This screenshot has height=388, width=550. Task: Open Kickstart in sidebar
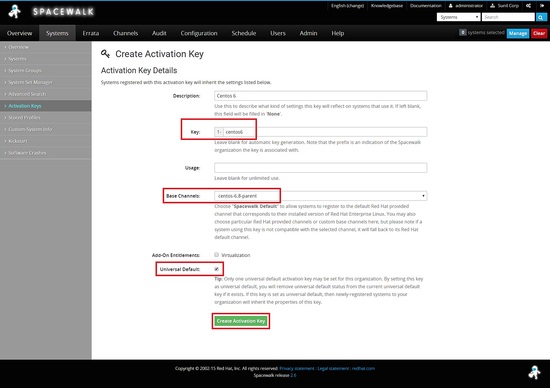46,141
